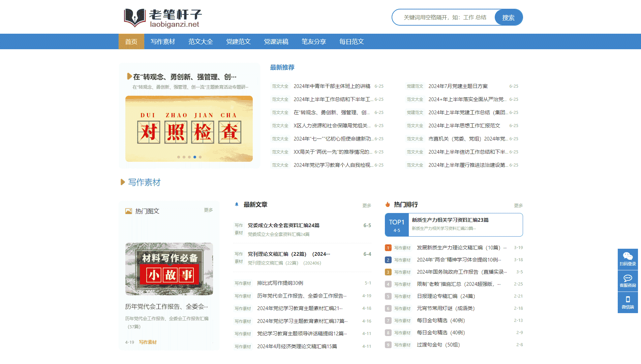This screenshot has height=364, width=641.
Task: Open 2024年中青年干部主体班上的讲稿 article
Action: point(332,86)
